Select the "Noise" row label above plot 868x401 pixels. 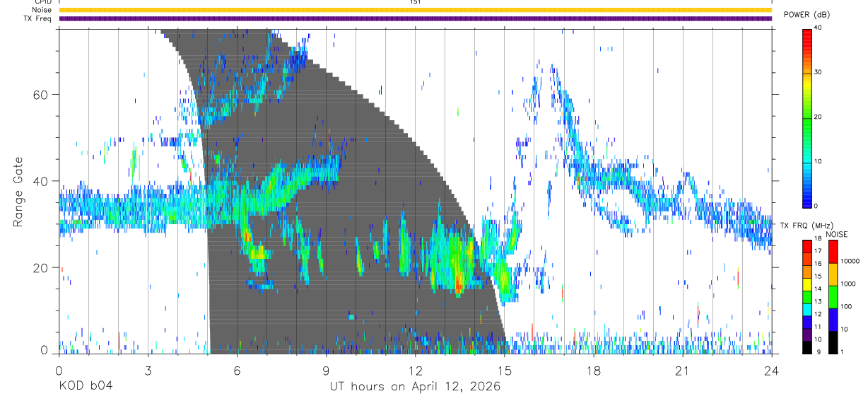(x=42, y=10)
